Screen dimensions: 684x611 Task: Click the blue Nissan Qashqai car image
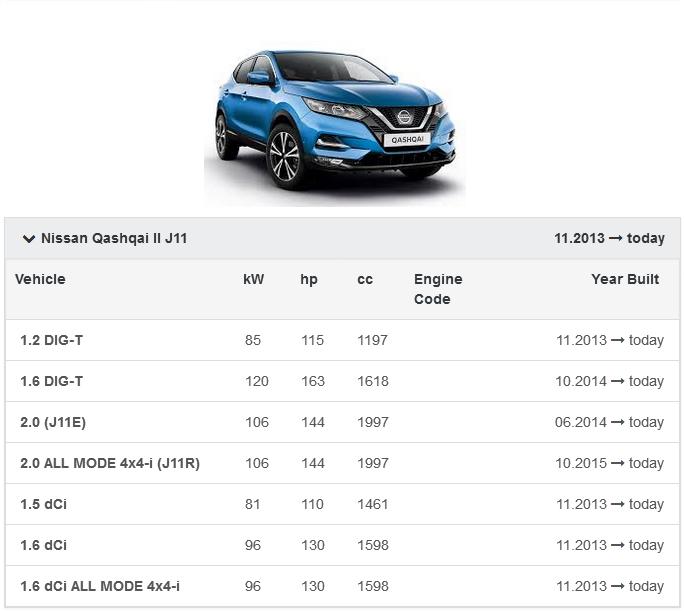tap(335, 120)
